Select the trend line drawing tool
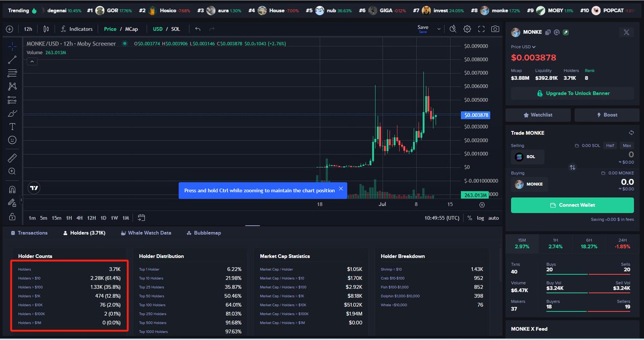Viewport: 644px width, 340px height. tap(12, 60)
